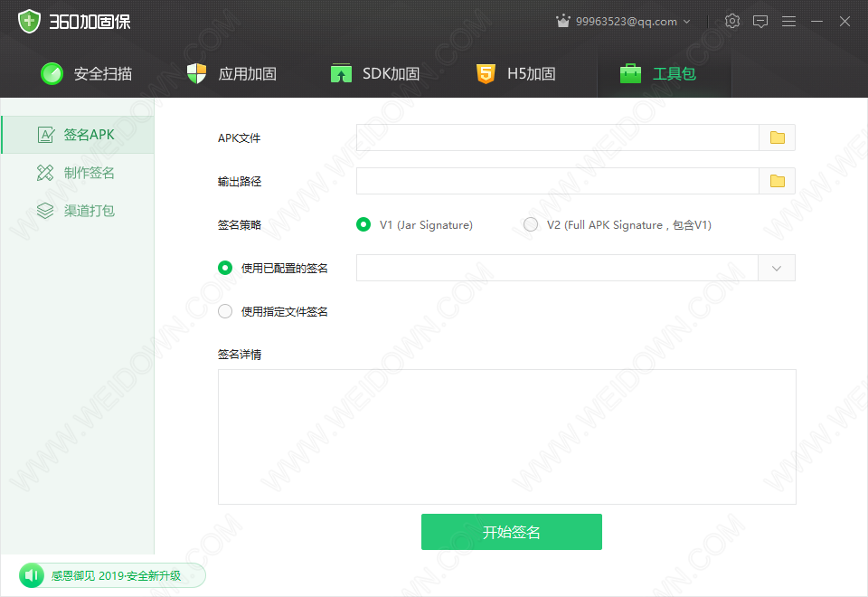The height and width of the screenshot is (597, 868).
Task: Click the 签名策略 label
Action: (239, 225)
